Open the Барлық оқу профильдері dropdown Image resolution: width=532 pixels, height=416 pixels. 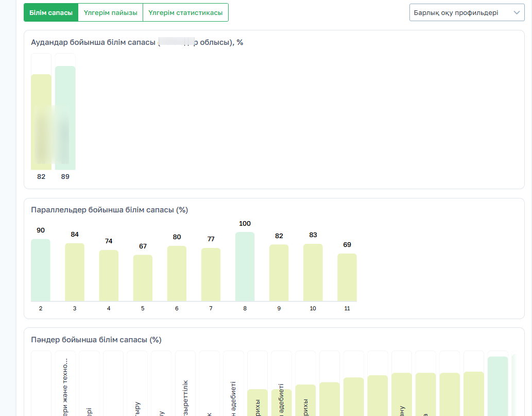click(467, 12)
